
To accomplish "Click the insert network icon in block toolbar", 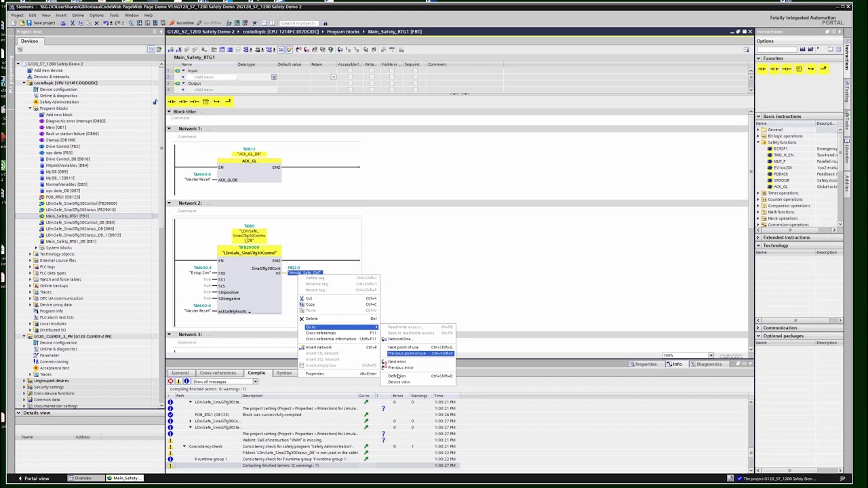I will point(170,49).
